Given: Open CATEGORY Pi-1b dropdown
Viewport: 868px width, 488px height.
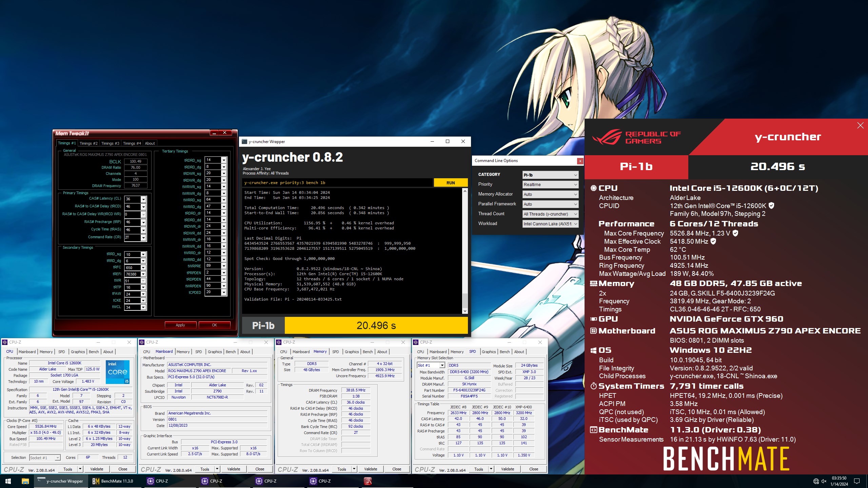Looking at the screenshot, I should coord(550,175).
